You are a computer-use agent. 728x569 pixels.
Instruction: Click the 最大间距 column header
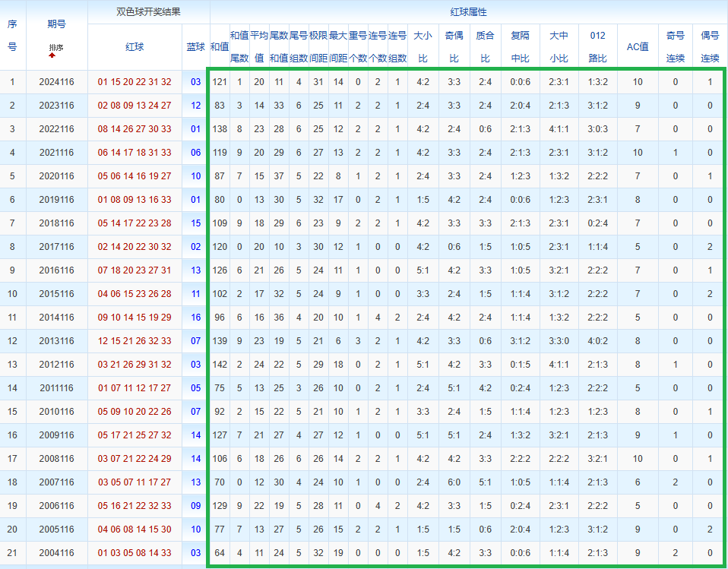tap(338, 47)
